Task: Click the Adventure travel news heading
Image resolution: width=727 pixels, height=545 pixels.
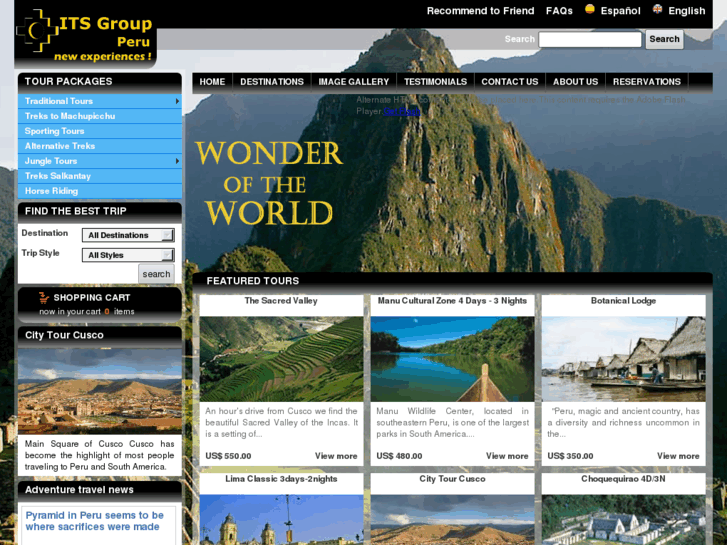Action: coord(79,490)
